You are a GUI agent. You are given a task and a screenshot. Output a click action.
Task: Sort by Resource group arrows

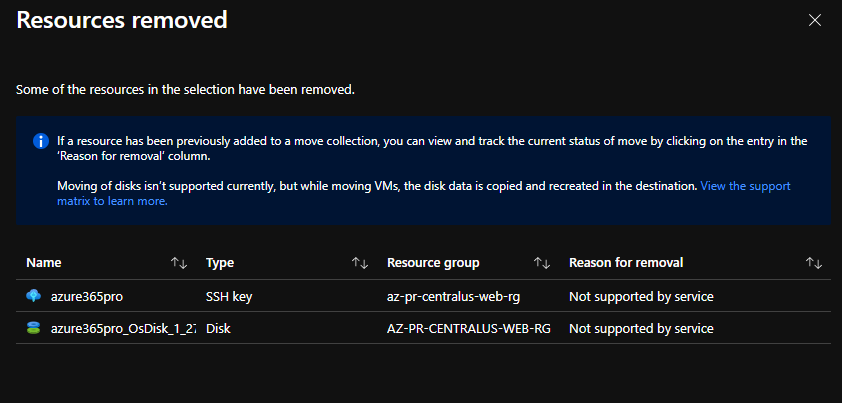[541, 263]
